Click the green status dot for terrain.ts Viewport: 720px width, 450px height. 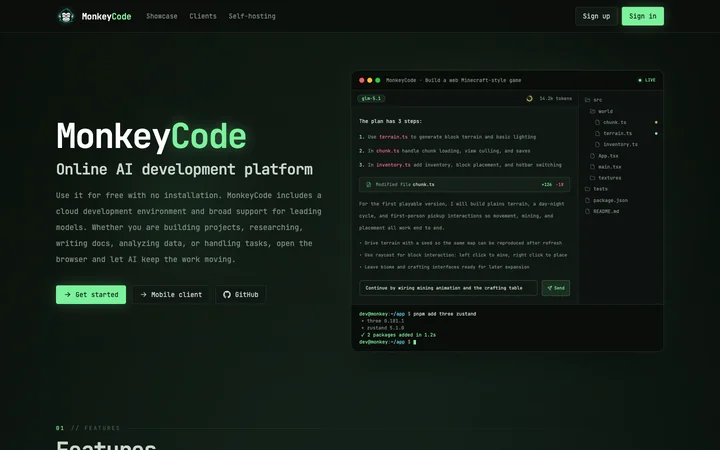(x=656, y=133)
